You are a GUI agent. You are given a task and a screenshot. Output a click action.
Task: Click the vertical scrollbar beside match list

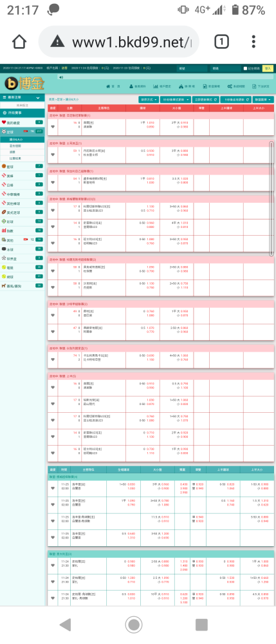pyautogui.click(x=271, y=199)
